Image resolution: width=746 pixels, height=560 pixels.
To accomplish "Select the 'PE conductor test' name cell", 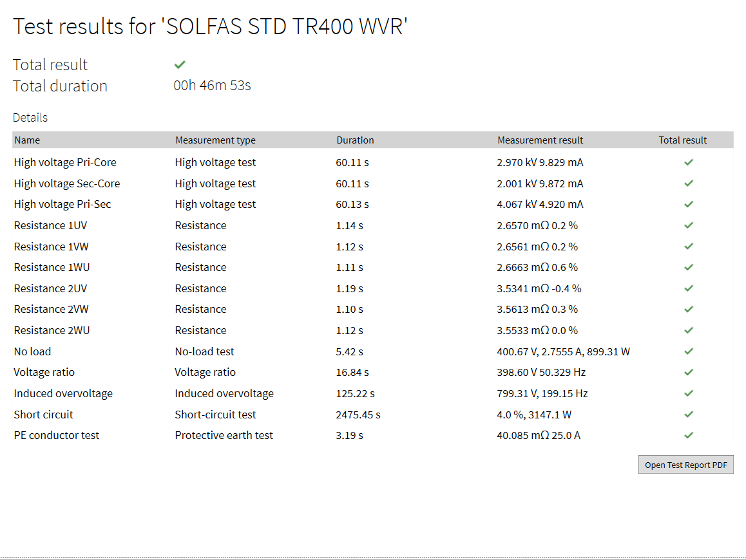I will coord(57,436).
